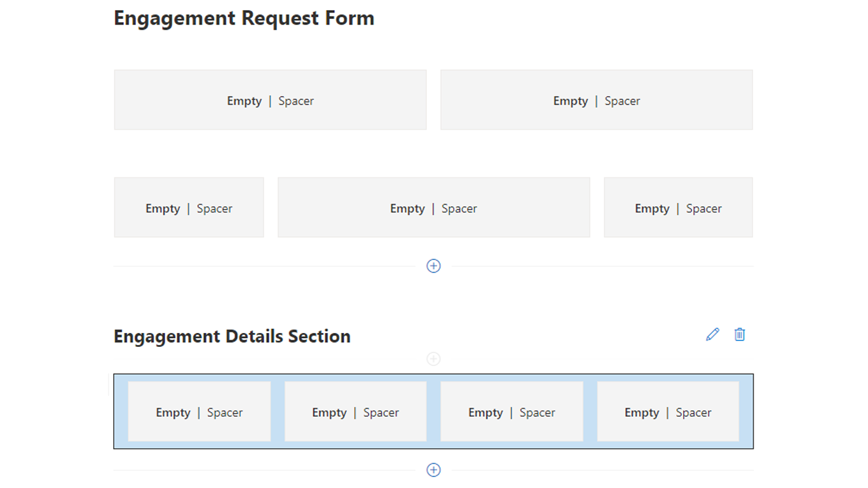Select the right spacer in the two-column row
The width and height of the screenshot is (868, 488).
[x=596, y=100]
